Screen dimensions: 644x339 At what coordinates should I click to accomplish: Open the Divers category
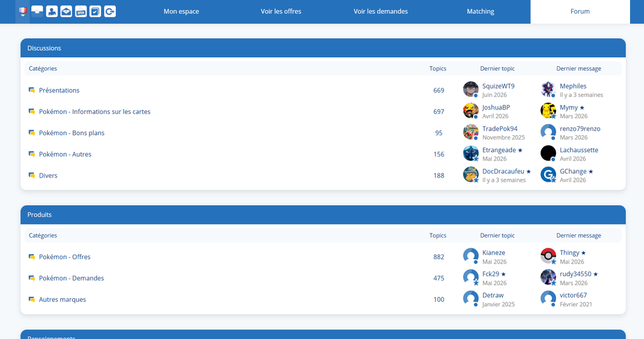click(48, 176)
